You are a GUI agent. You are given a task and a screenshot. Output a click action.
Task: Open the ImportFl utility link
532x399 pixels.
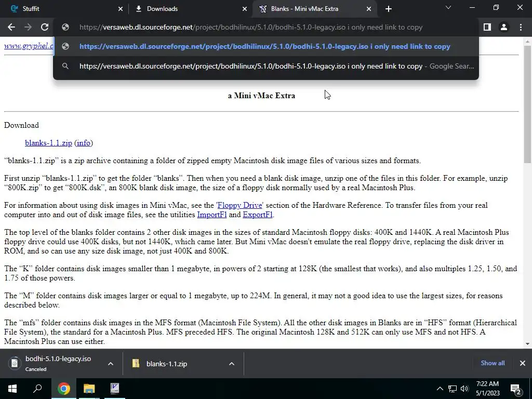[212, 215]
